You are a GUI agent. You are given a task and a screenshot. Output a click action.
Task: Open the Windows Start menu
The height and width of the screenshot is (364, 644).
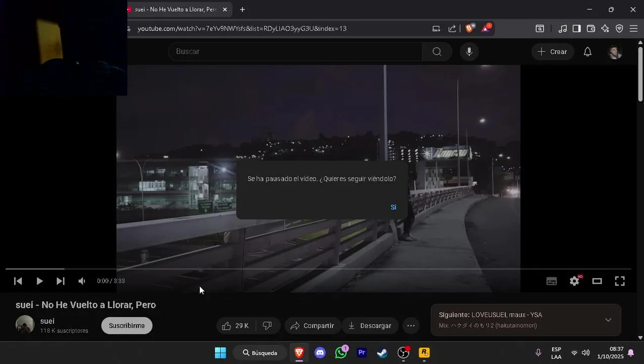[x=220, y=353]
